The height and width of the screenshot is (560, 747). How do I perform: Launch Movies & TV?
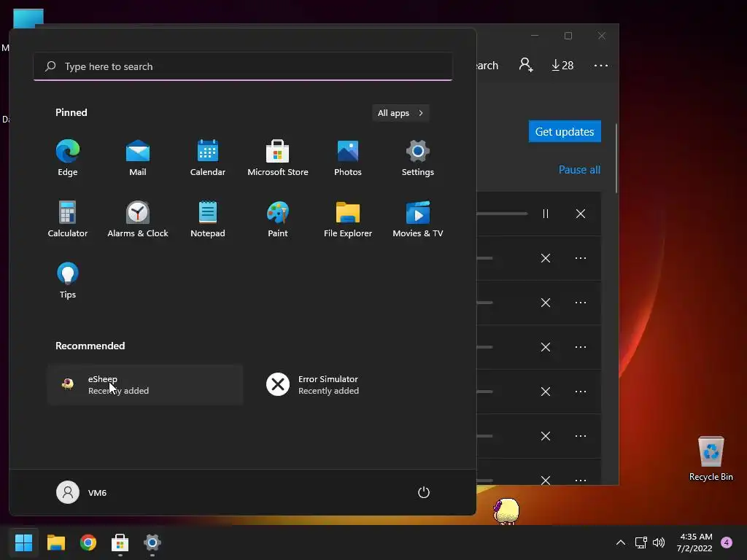418,219
